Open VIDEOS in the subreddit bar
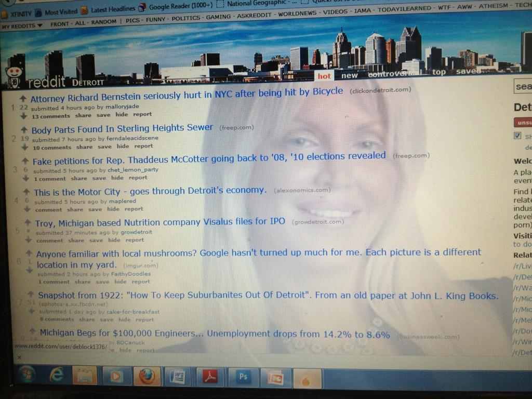 (335, 11)
